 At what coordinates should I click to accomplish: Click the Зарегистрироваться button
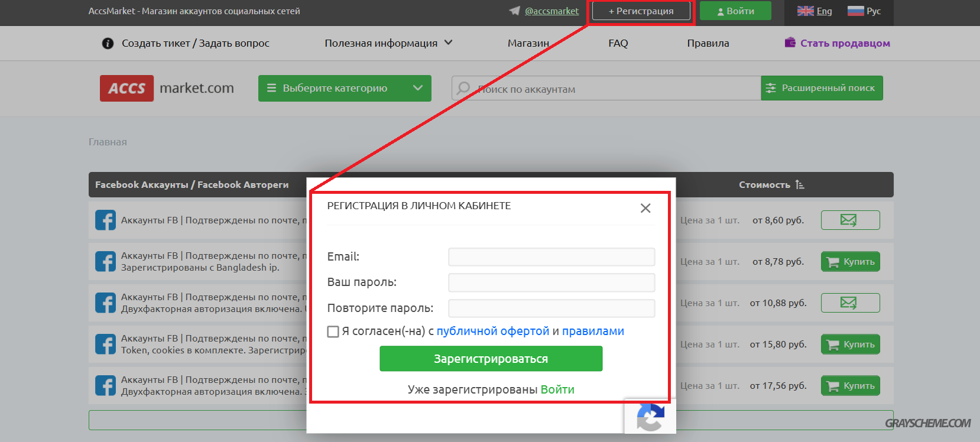[491, 359]
